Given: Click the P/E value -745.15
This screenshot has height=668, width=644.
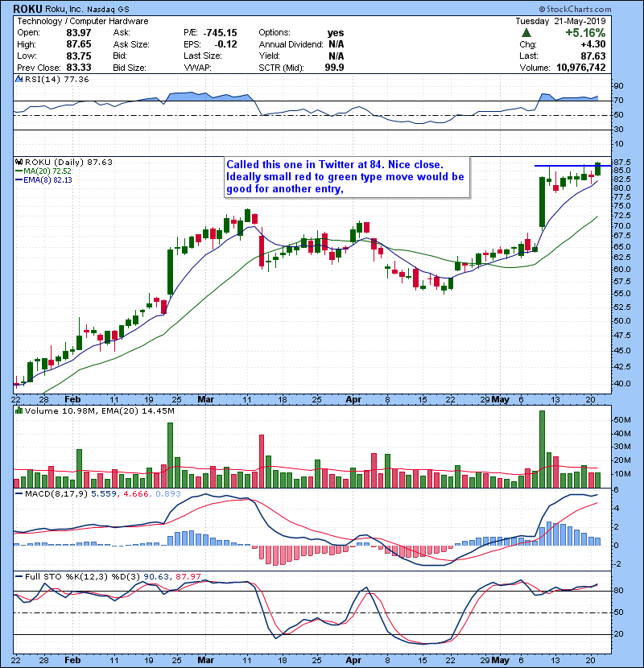Looking at the screenshot, I should click(x=220, y=33).
